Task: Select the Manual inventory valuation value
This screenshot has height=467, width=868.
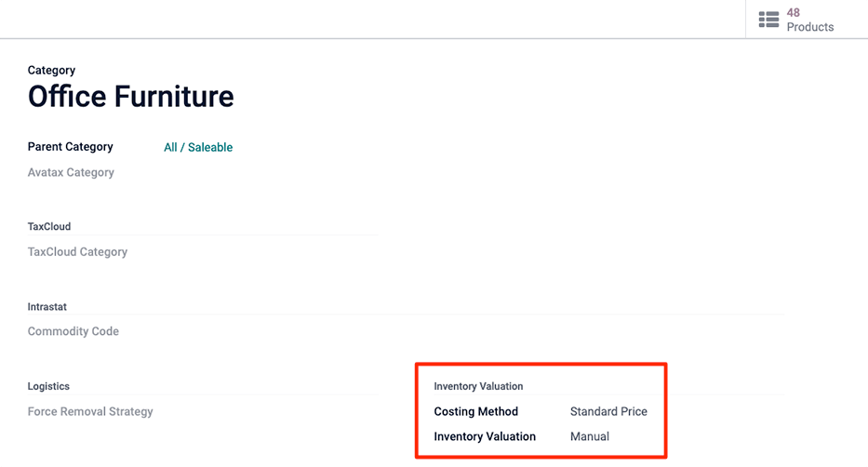Action: coord(590,436)
